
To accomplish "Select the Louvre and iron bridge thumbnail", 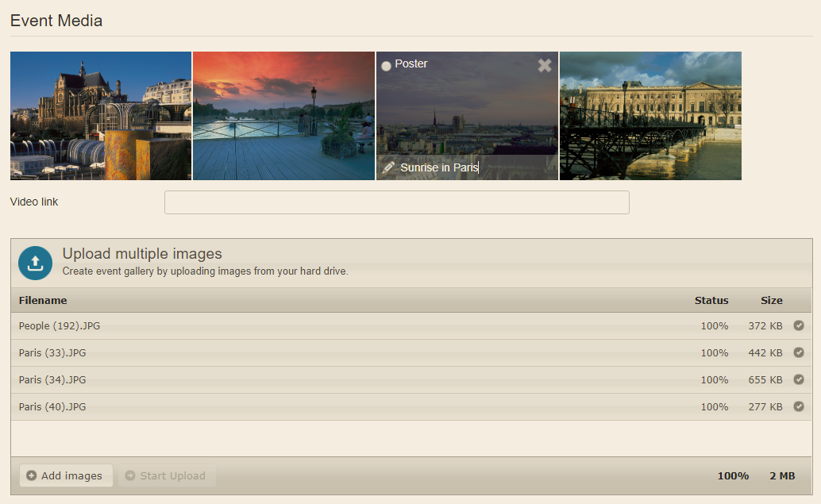I will [650, 116].
